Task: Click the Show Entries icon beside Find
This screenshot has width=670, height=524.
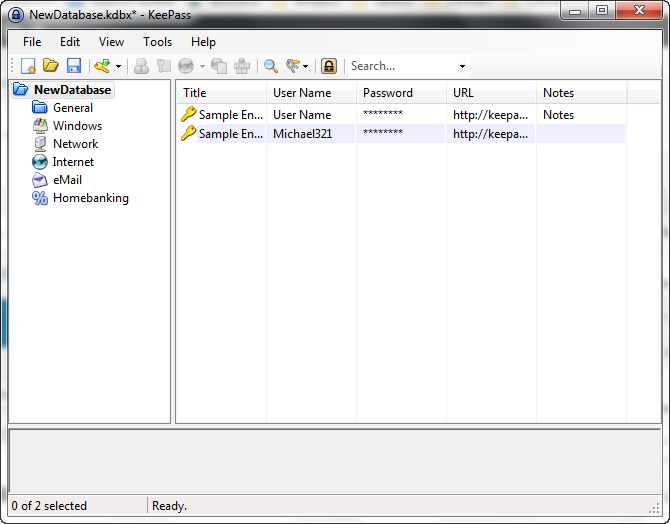Action: (x=293, y=66)
